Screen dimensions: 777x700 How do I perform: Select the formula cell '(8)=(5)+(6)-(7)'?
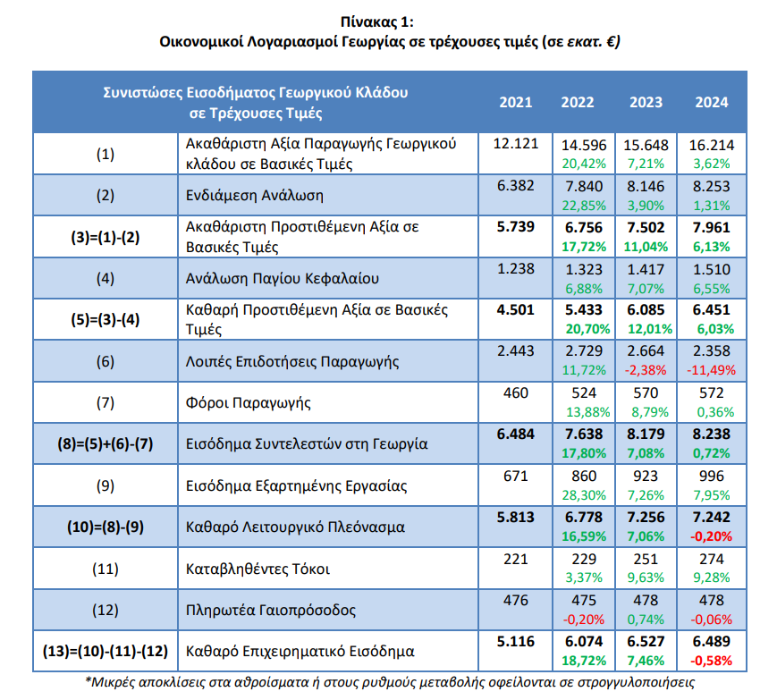[106, 443]
